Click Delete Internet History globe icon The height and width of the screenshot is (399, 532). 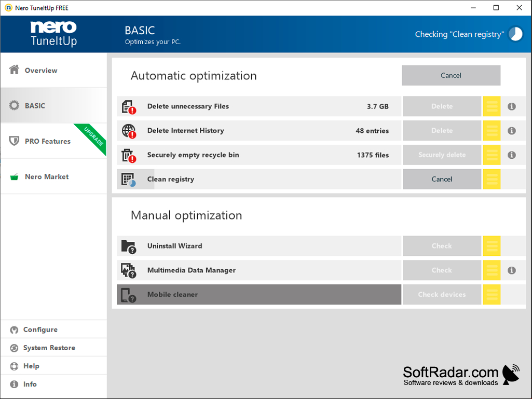coord(129,131)
